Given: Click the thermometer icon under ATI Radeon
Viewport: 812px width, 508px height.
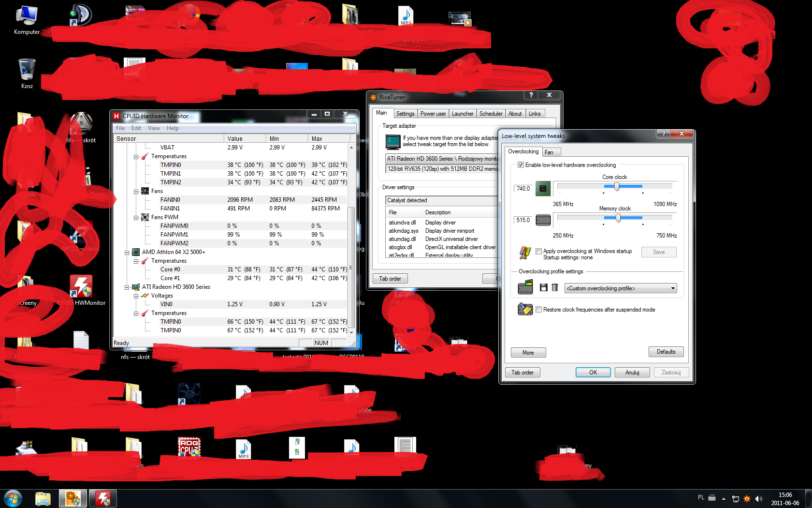Looking at the screenshot, I should tap(145, 313).
